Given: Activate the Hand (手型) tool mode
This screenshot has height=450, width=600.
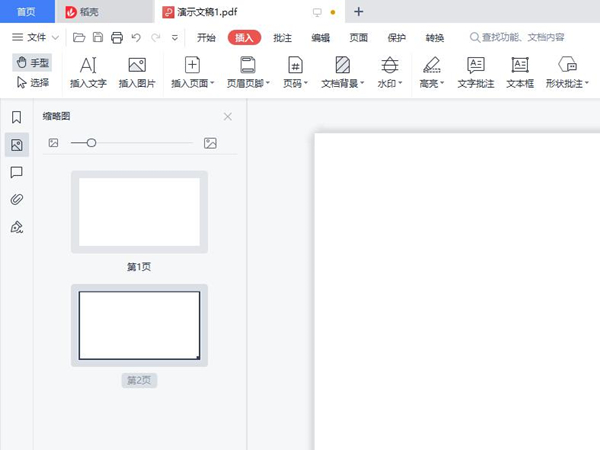Looking at the screenshot, I should 32,63.
